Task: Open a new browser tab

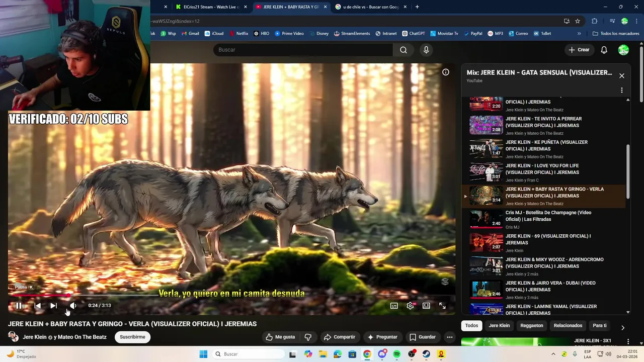Action: pyautogui.click(x=417, y=7)
